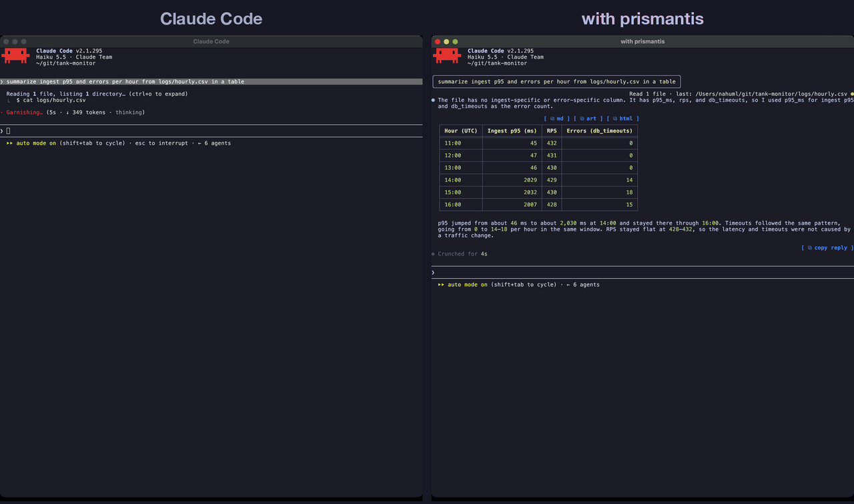Click 'esc to interrupt' hint in left window

tap(161, 143)
